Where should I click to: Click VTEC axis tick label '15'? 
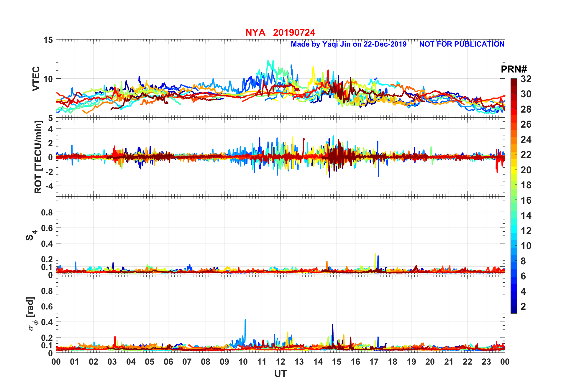pyautogui.click(x=48, y=40)
